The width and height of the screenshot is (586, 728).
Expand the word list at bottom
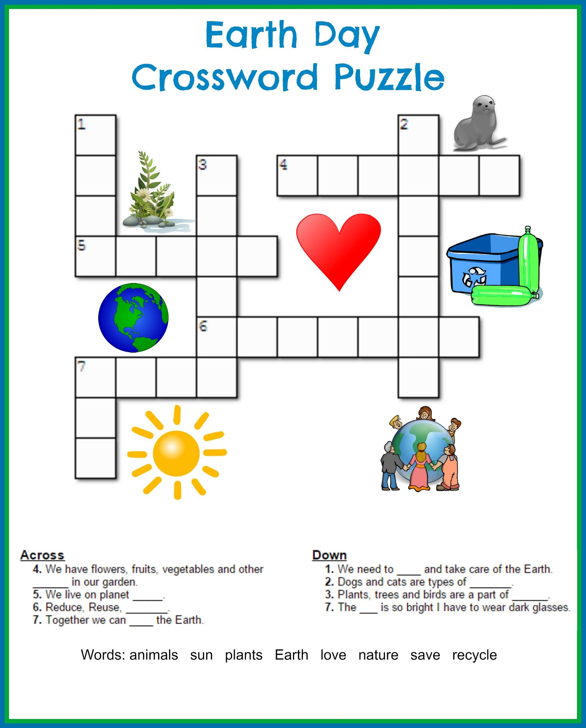293,658
